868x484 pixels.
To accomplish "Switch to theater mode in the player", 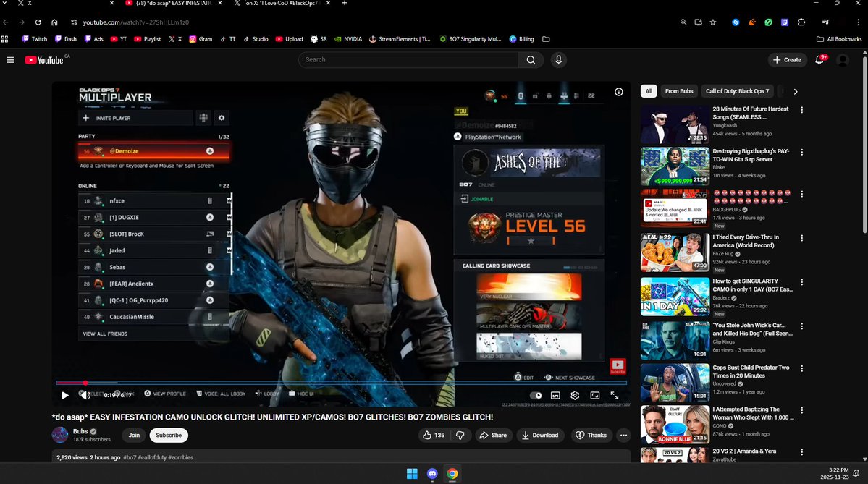I will tap(595, 395).
